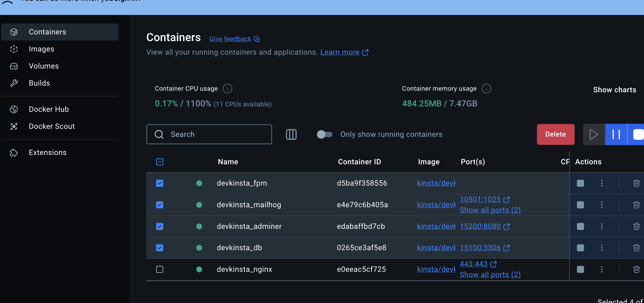This screenshot has height=303, width=644.
Task: Pause selected containers
Action: 616,134
